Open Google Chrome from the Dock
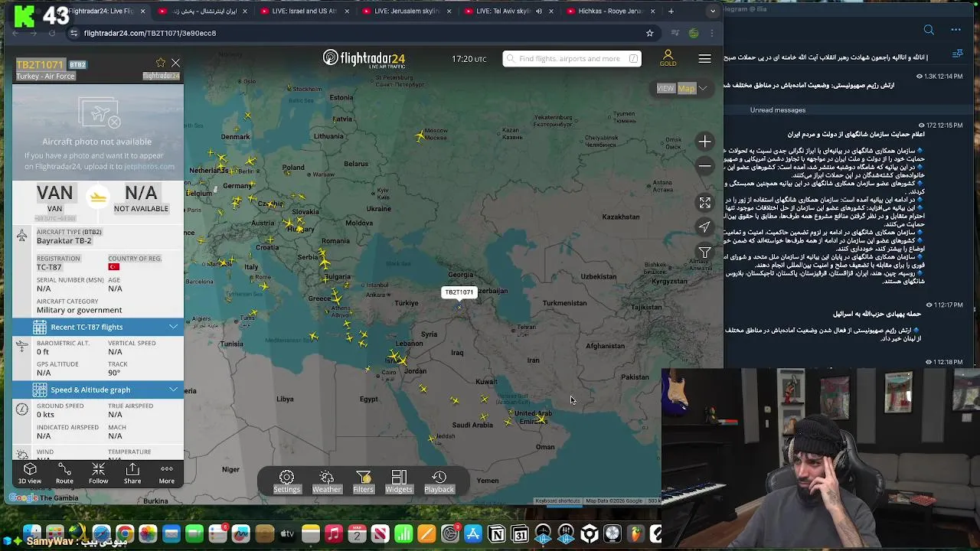The image size is (980, 551). (x=125, y=533)
